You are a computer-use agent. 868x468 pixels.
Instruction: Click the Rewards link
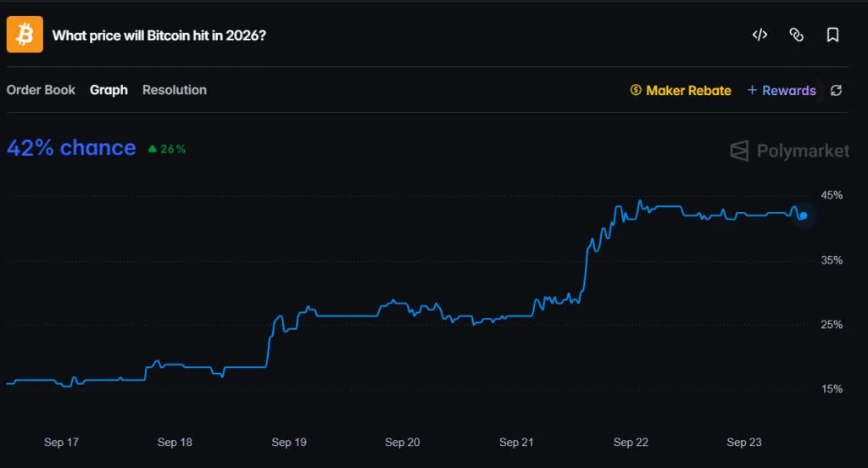point(789,90)
